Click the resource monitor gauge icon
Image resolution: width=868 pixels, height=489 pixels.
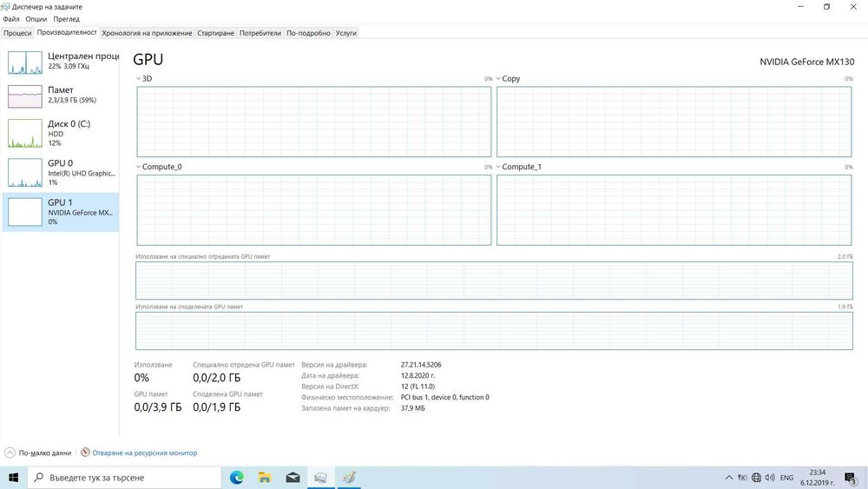click(85, 453)
